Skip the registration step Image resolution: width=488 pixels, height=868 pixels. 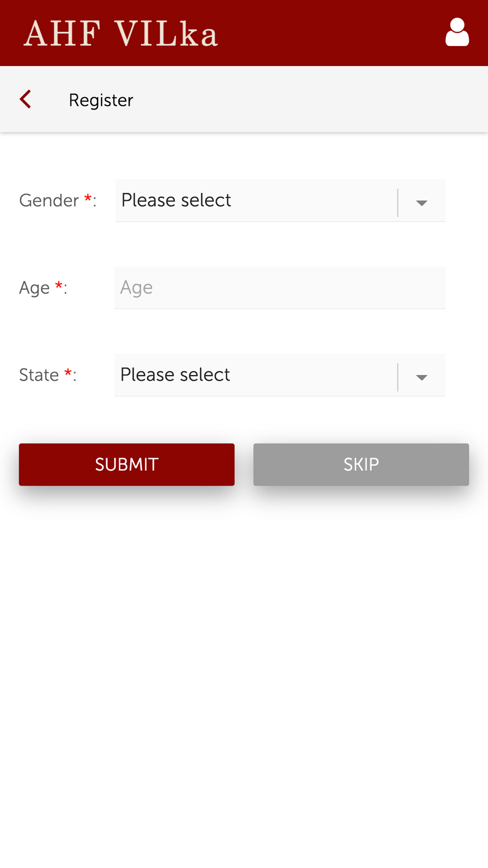[x=361, y=464]
